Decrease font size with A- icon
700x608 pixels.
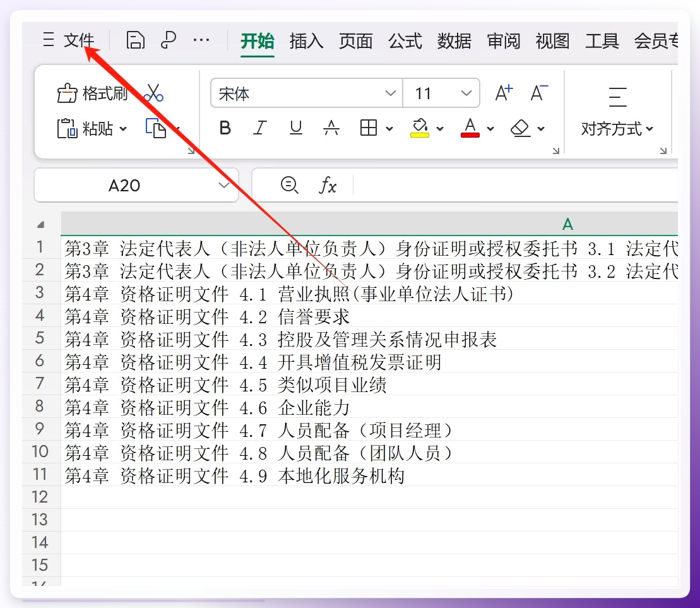[x=539, y=93]
